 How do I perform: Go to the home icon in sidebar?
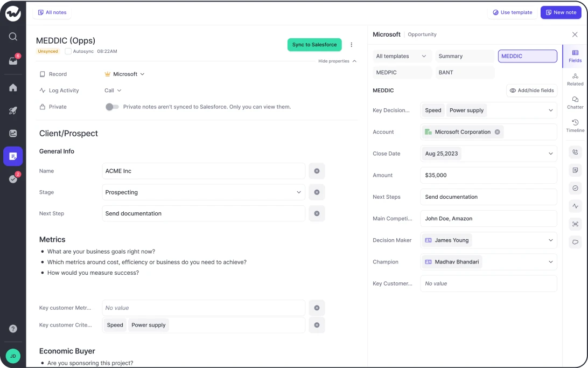click(13, 88)
